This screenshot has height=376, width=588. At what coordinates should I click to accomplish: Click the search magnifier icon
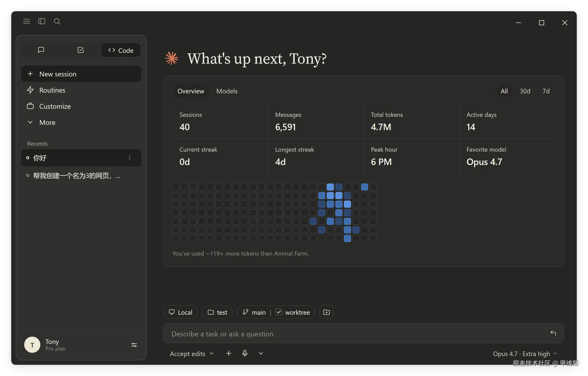(x=57, y=21)
